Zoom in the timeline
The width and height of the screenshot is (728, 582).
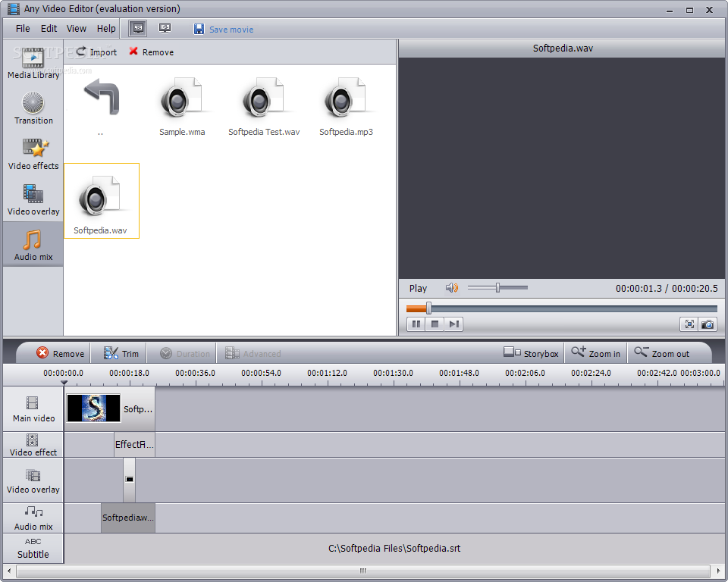click(x=595, y=353)
